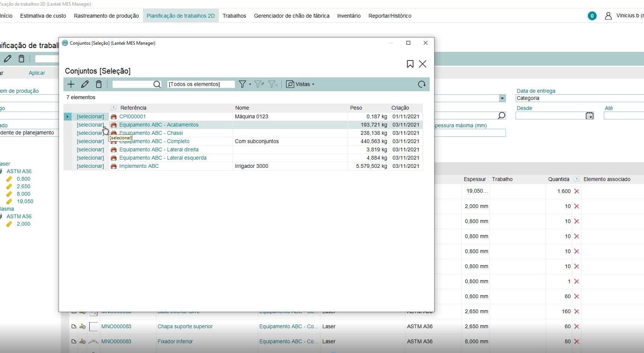
Task: Go to Início menu
Action: click(6, 16)
